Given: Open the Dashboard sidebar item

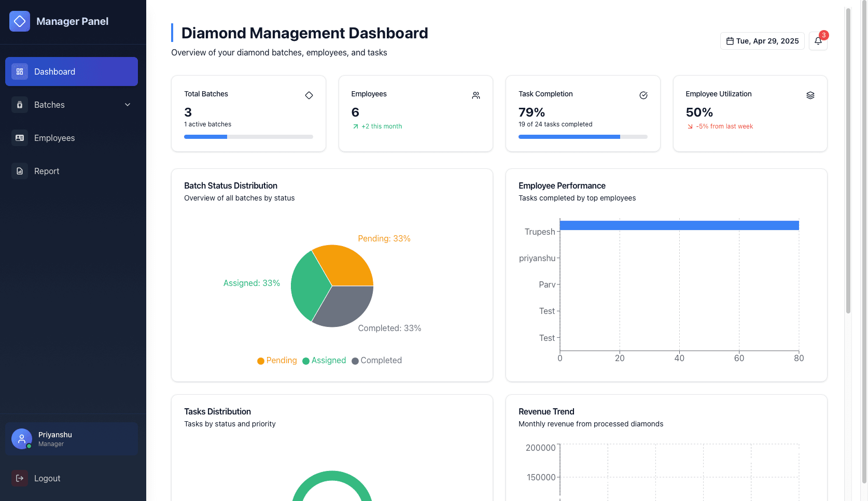Looking at the screenshot, I should pyautogui.click(x=72, y=71).
